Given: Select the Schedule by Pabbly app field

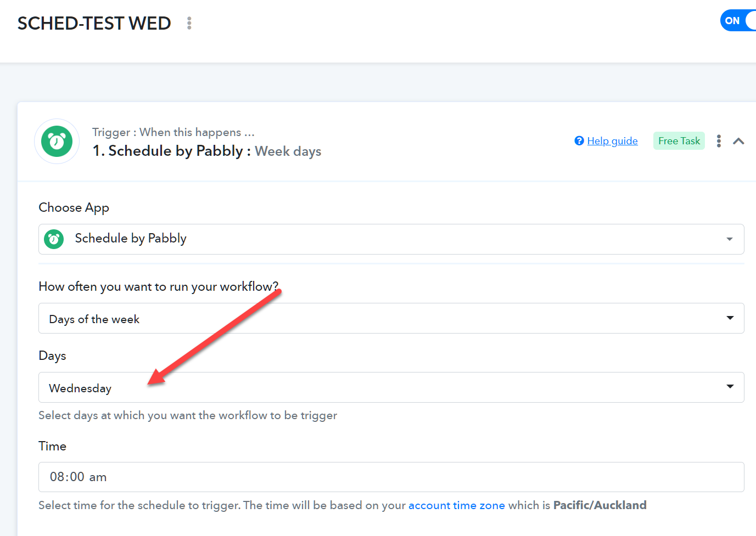Looking at the screenshot, I should pos(391,239).
